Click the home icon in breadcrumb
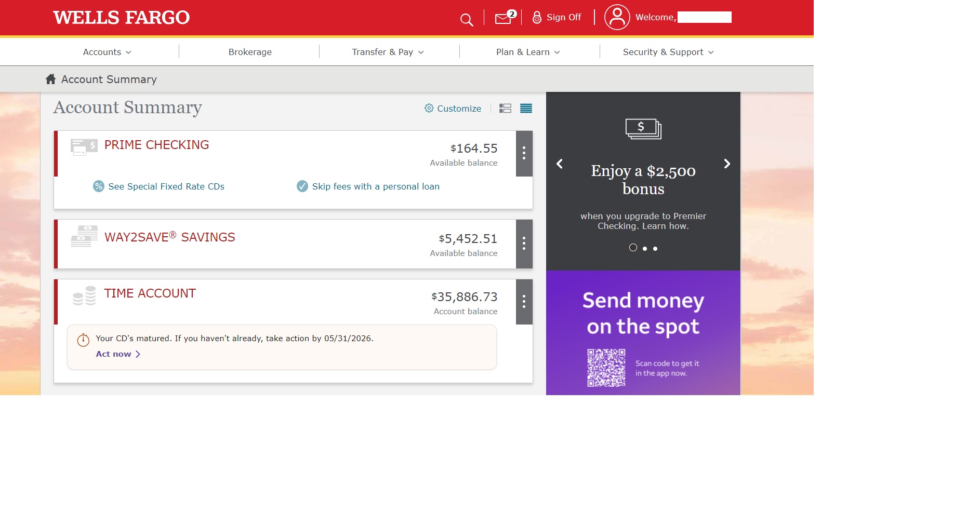This screenshot has width=980, height=513. (50, 79)
